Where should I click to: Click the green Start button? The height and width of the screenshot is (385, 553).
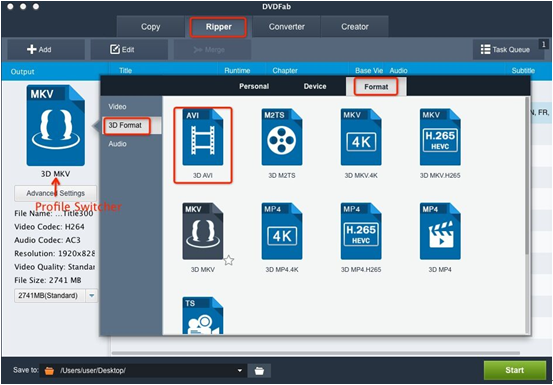tap(515, 370)
